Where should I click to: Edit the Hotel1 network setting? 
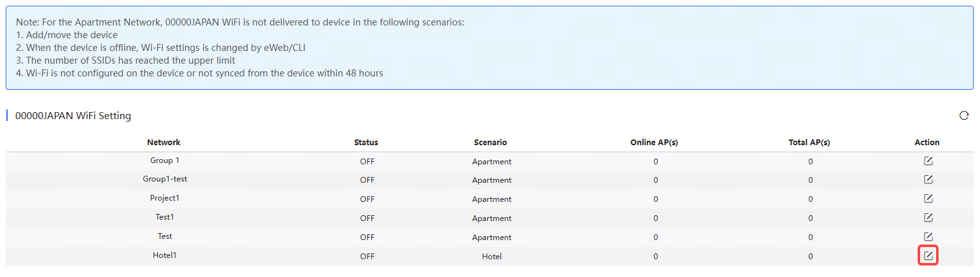(x=928, y=256)
